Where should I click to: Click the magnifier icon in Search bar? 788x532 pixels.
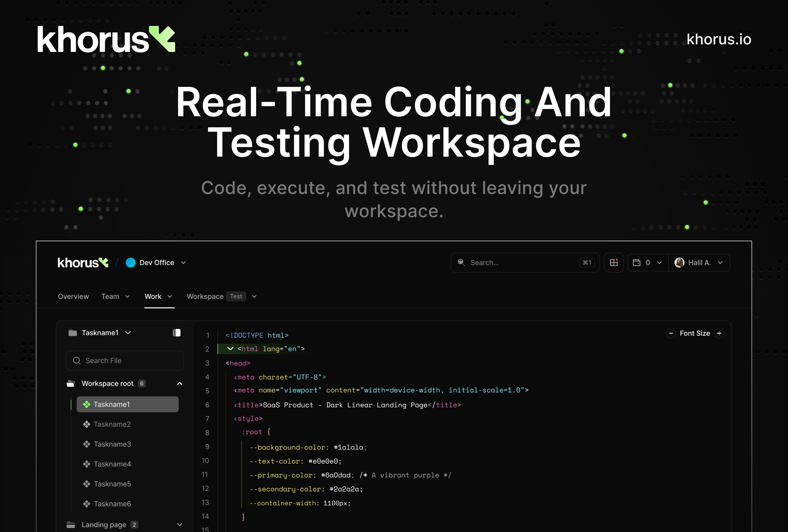pos(461,262)
